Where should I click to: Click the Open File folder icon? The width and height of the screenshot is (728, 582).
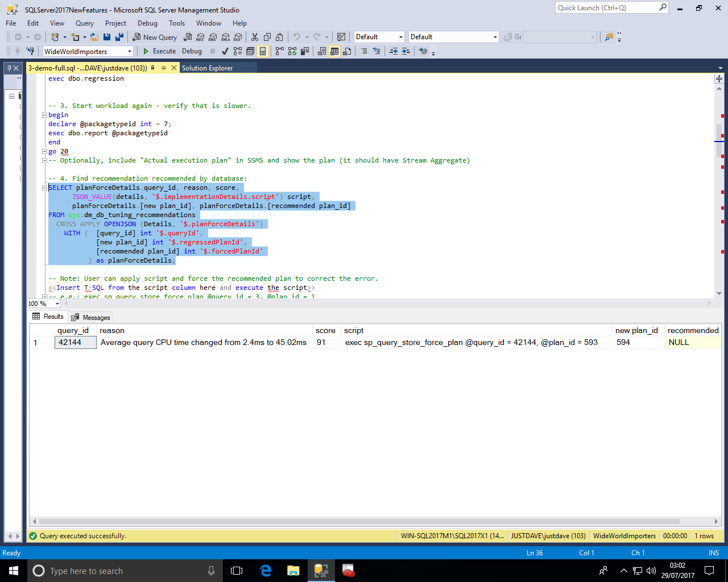pyautogui.click(x=94, y=37)
